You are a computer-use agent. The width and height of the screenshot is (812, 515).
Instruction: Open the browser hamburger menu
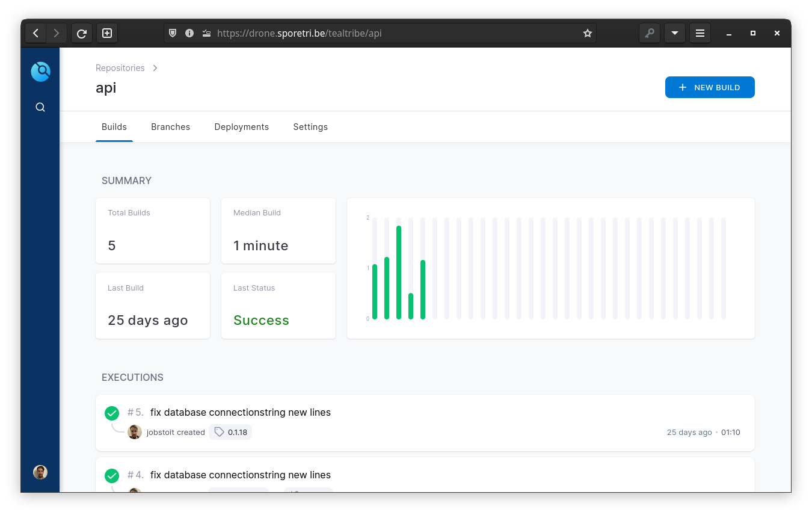pos(700,33)
